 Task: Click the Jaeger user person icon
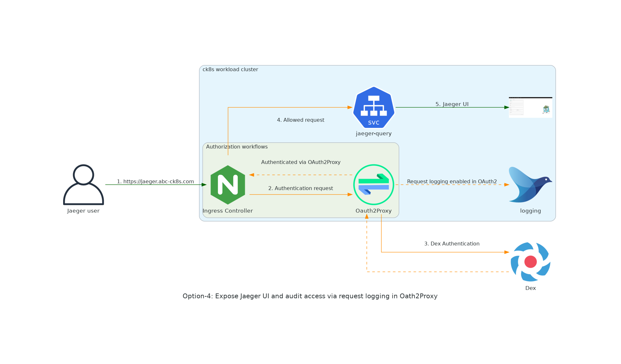[x=83, y=185]
